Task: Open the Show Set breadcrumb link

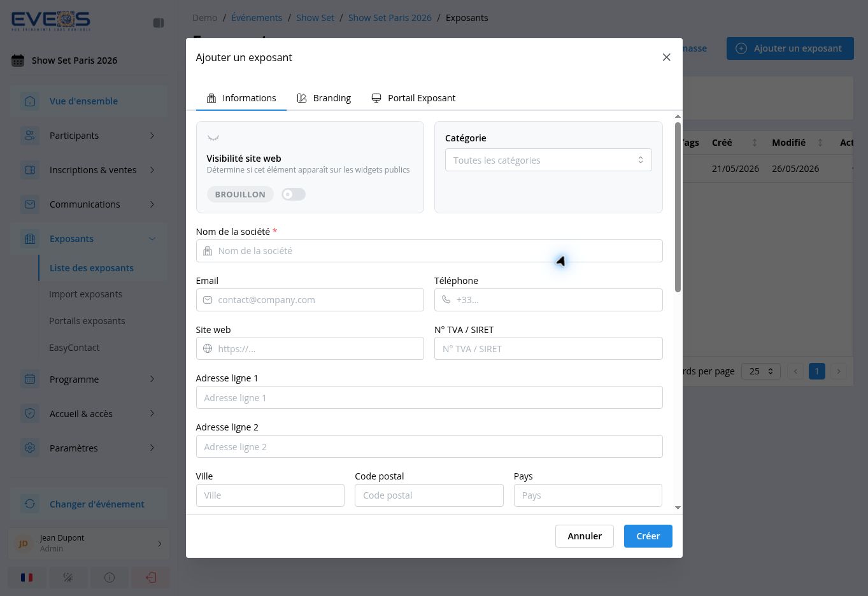Action: (315, 18)
